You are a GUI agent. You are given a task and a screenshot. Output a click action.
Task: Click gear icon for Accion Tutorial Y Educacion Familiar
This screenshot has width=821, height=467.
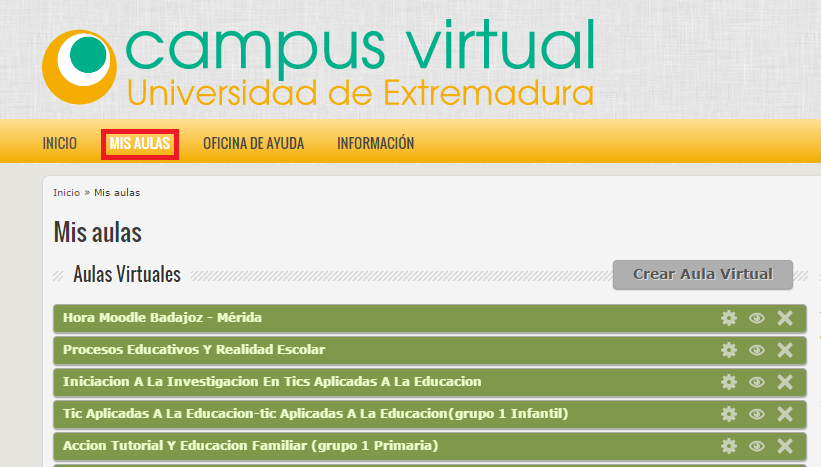click(x=729, y=446)
